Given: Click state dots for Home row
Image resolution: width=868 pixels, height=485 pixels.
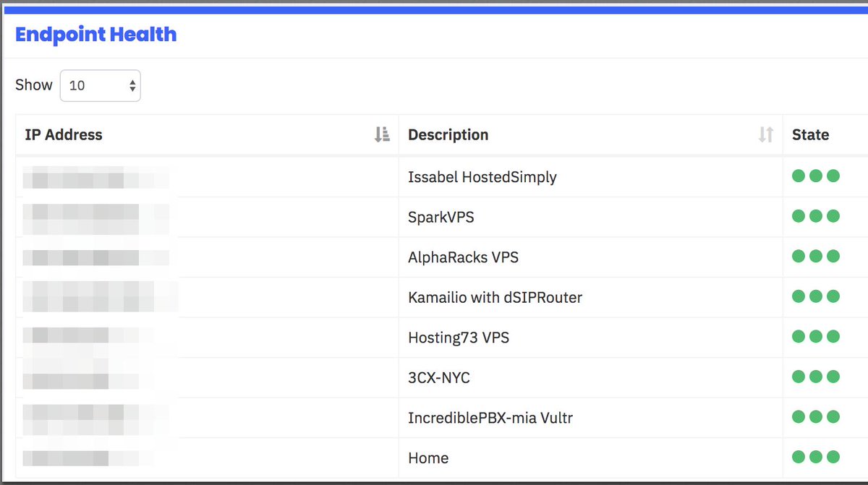Looking at the screenshot, I should click(816, 457).
